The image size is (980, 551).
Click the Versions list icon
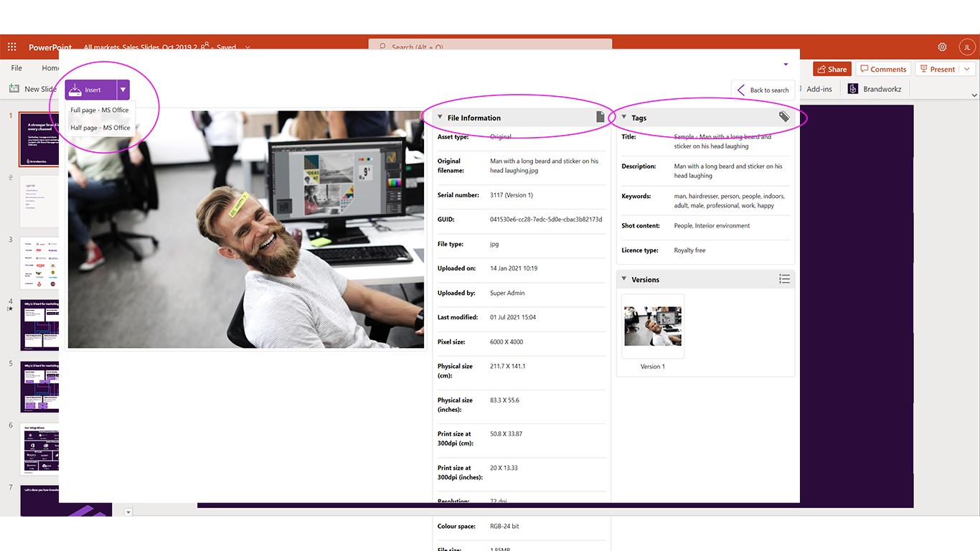click(x=784, y=279)
